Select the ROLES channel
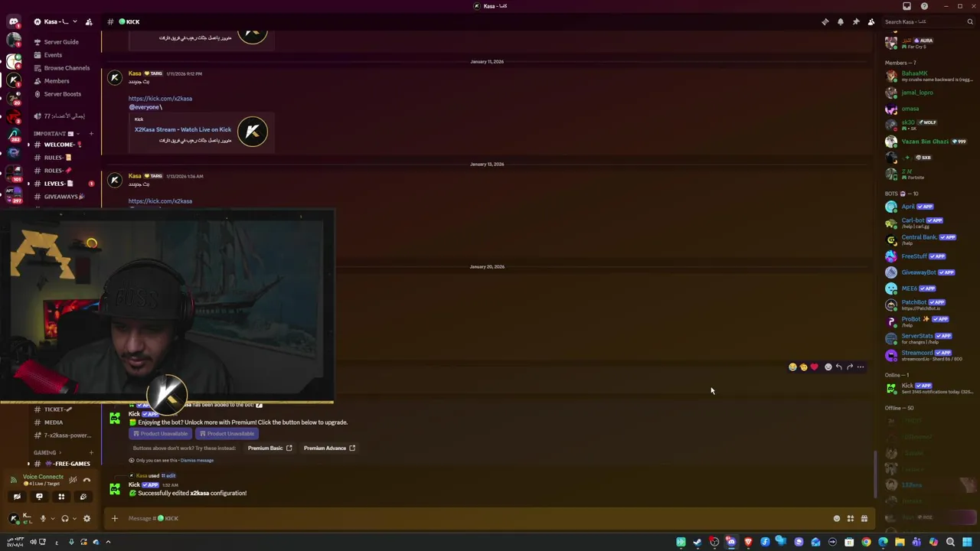The width and height of the screenshot is (980, 551). point(57,171)
